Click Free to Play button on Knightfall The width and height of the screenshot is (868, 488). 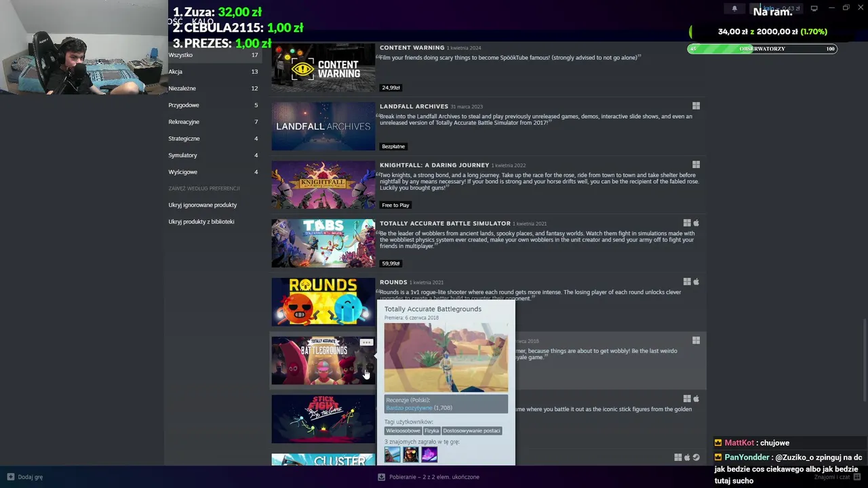[x=395, y=205]
